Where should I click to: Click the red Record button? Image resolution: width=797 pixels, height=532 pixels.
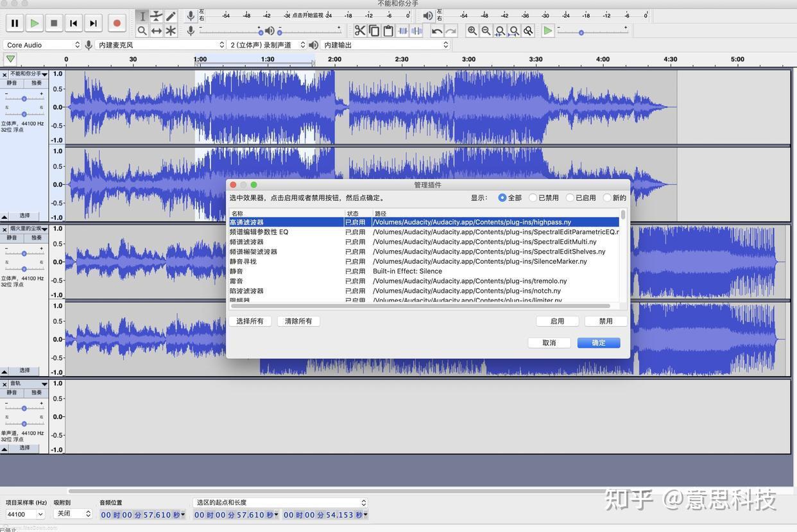(x=117, y=23)
